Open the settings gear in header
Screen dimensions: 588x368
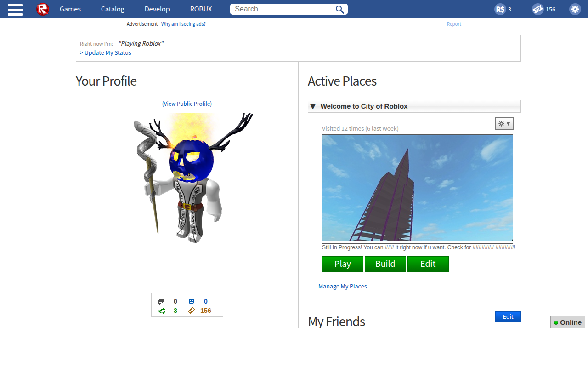coord(575,9)
